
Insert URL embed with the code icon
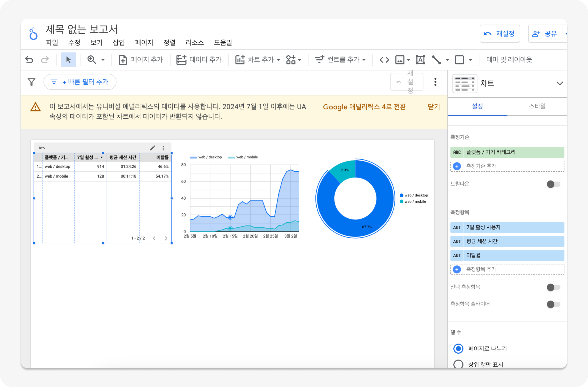click(x=384, y=60)
